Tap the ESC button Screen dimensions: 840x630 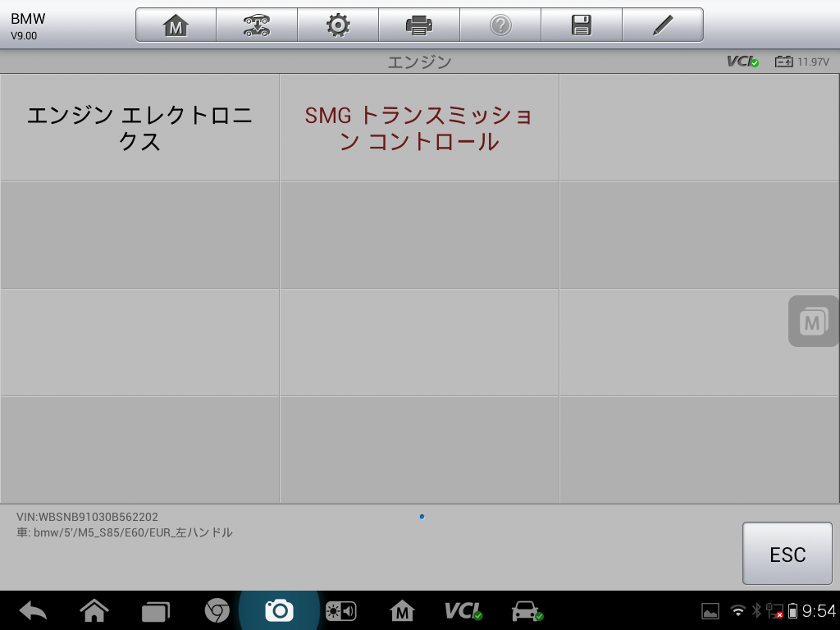[x=787, y=554]
